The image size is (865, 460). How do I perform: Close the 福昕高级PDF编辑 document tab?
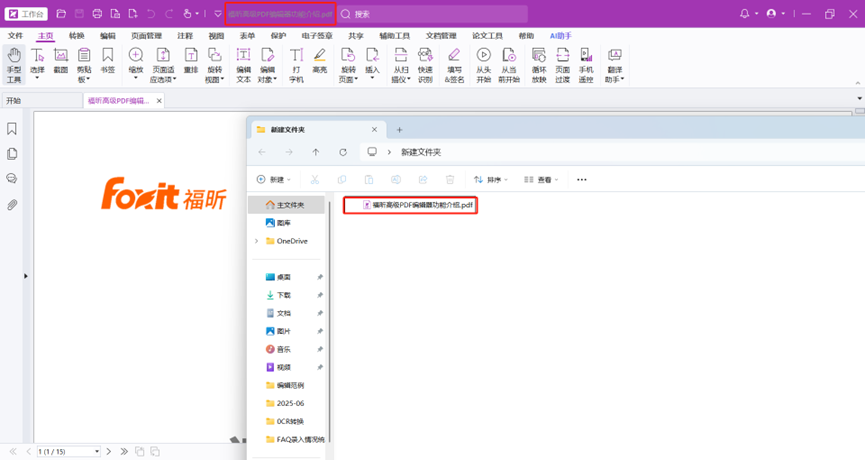(x=159, y=100)
